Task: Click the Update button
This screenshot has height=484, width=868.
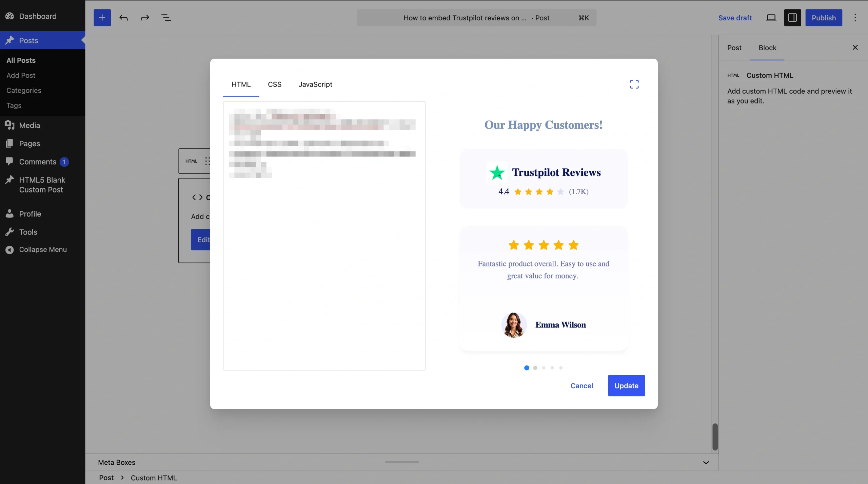Action: click(x=626, y=386)
